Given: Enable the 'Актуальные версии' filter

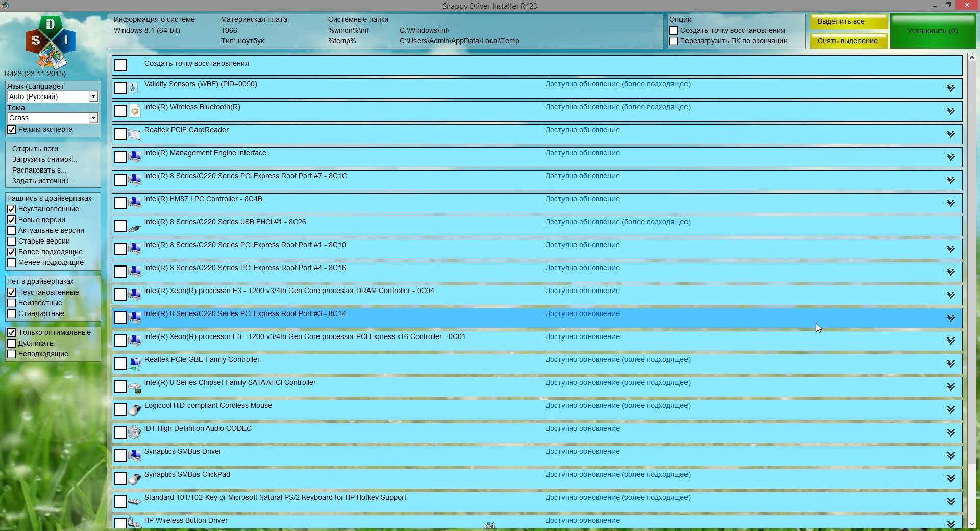Looking at the screenshot, I should tap(11, 230).
